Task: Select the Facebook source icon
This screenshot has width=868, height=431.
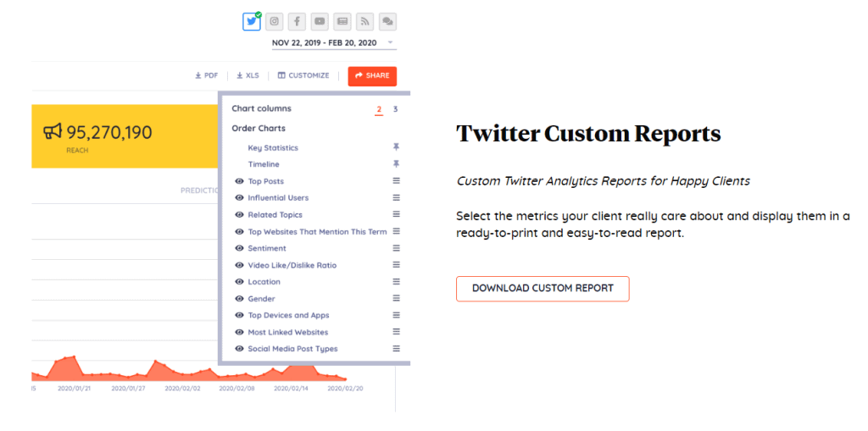Action: pos(298,21)
